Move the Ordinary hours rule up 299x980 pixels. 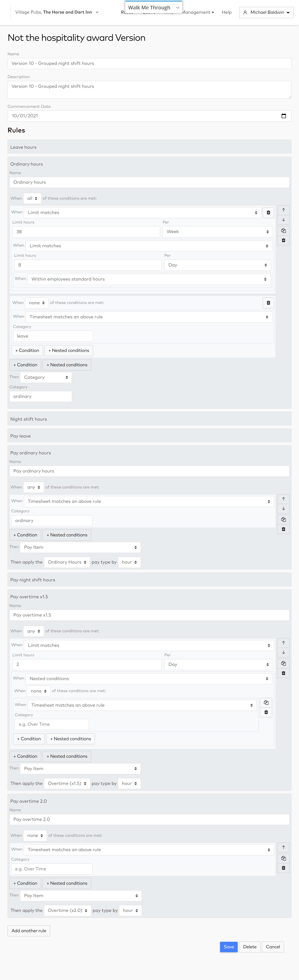283,210
